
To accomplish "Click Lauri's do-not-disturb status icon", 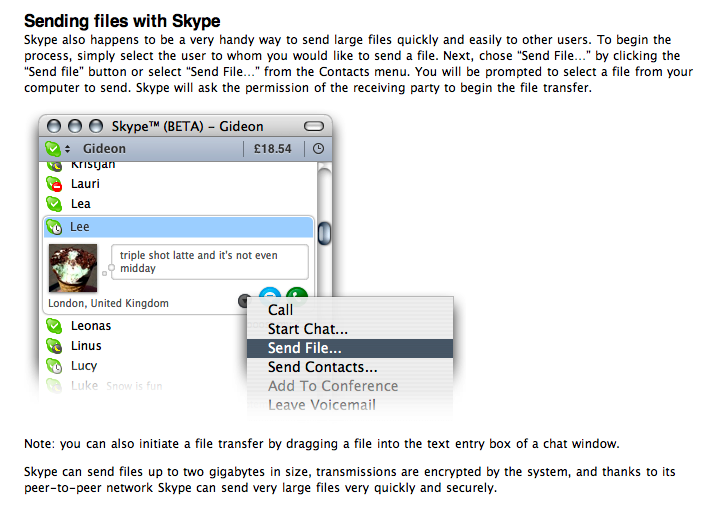I will click(54, 184).
